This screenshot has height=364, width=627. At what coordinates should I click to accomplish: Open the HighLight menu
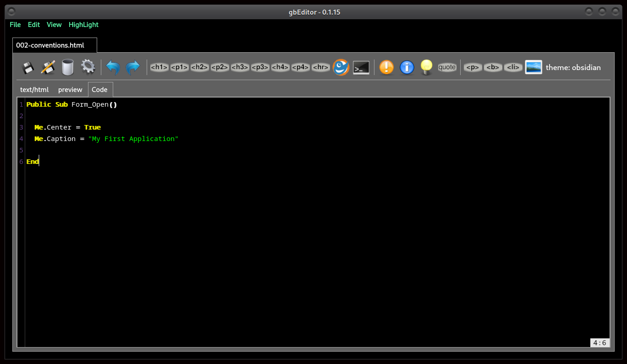coord(83,25)
